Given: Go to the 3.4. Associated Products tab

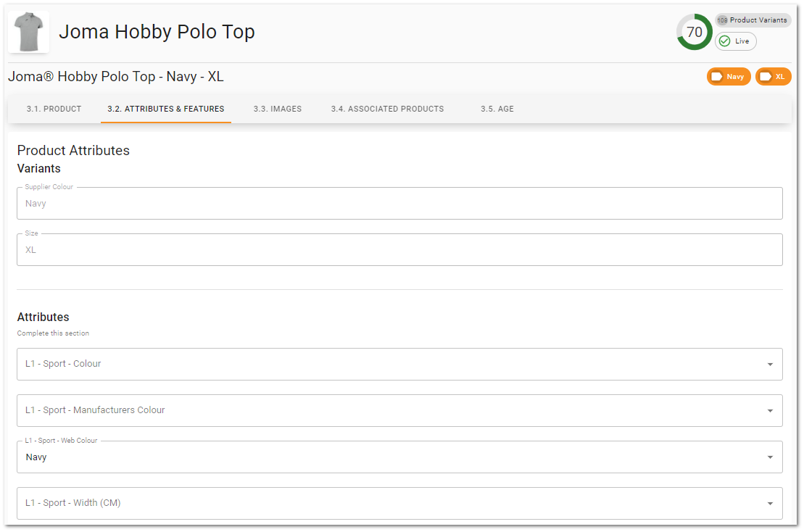Looking at the screenshot, I should point(387,109).
